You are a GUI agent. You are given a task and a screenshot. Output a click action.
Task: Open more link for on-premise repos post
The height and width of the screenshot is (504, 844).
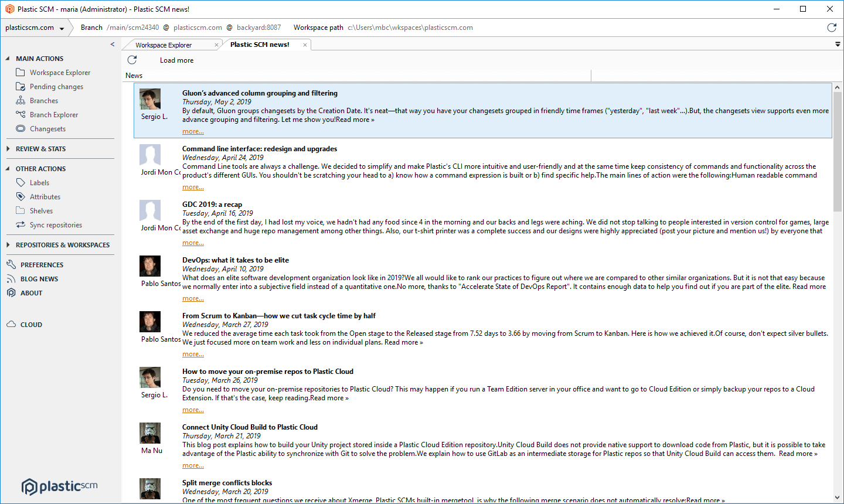[193, 410]
